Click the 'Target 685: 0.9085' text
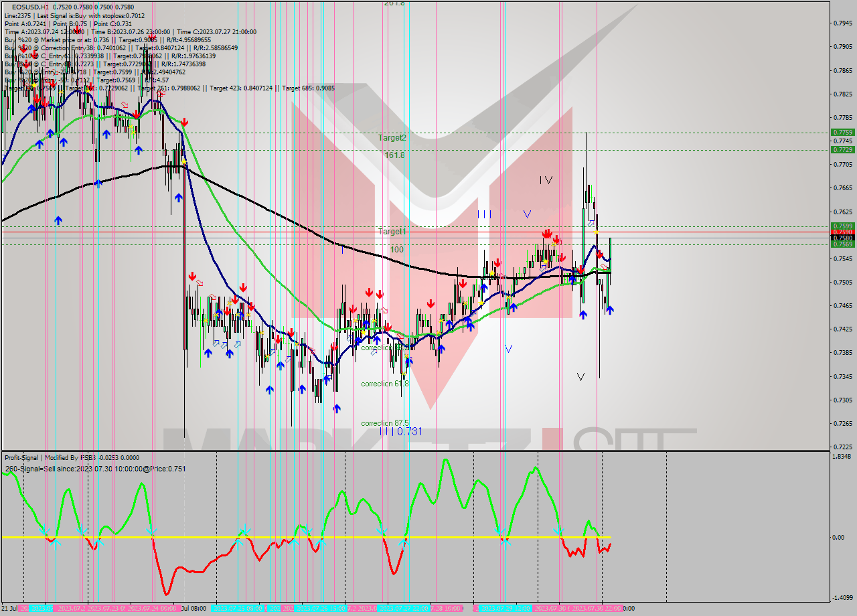 pyautogui.click(x=308, y=88)
